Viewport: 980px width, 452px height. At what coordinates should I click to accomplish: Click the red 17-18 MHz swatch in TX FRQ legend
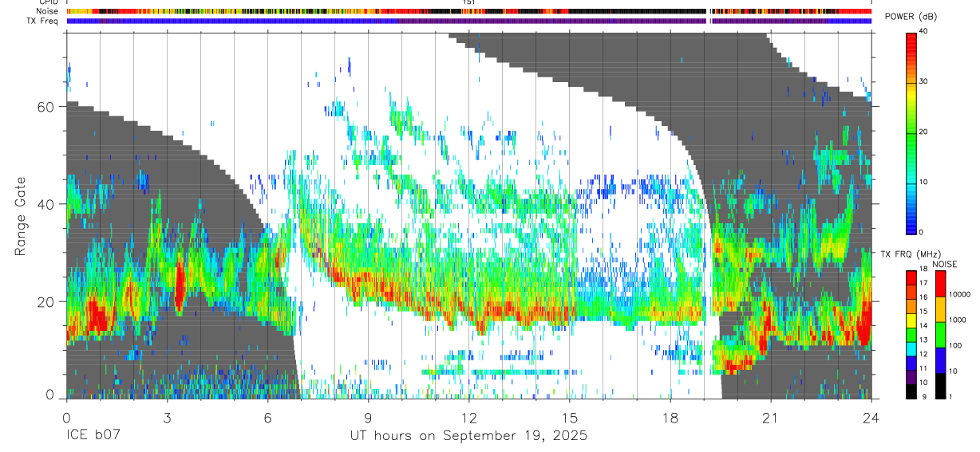(911, 278)
